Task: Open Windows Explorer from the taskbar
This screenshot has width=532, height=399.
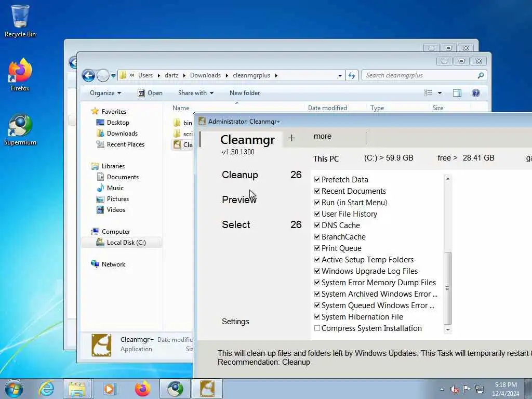Action: (x=77, y=389)
